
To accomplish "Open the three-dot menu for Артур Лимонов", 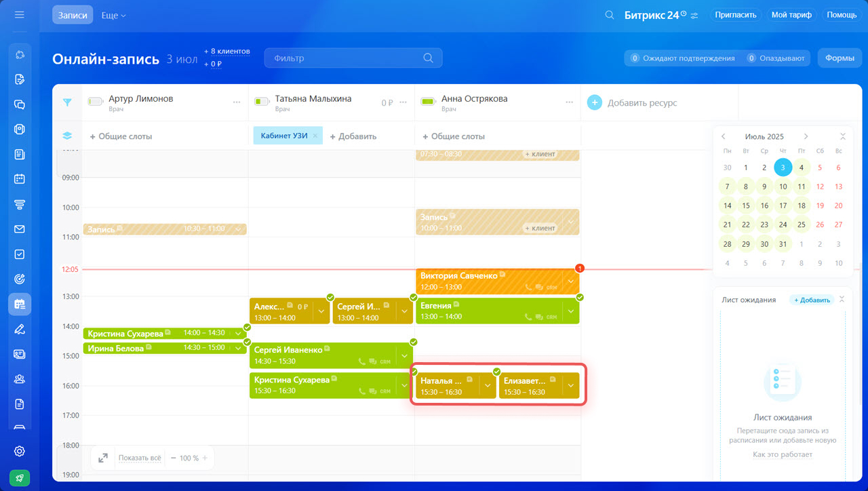I will 237,102.
